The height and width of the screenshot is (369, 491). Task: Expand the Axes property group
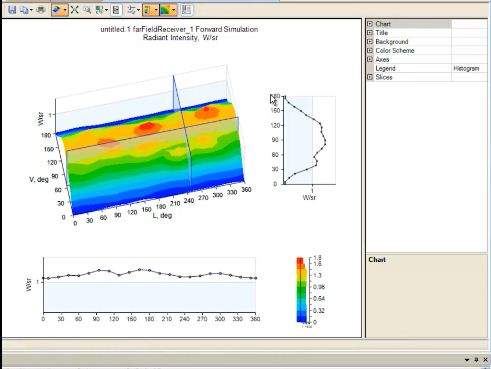point(370,59)
